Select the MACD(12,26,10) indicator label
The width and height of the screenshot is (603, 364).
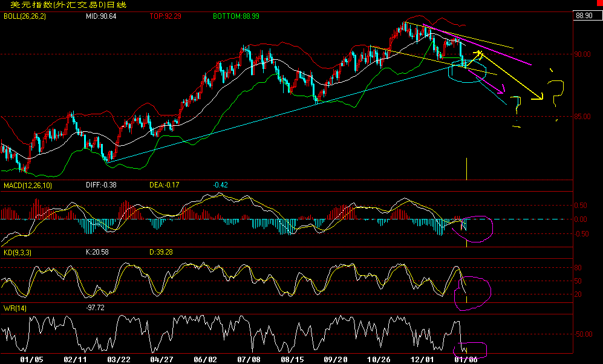(28, 186)
